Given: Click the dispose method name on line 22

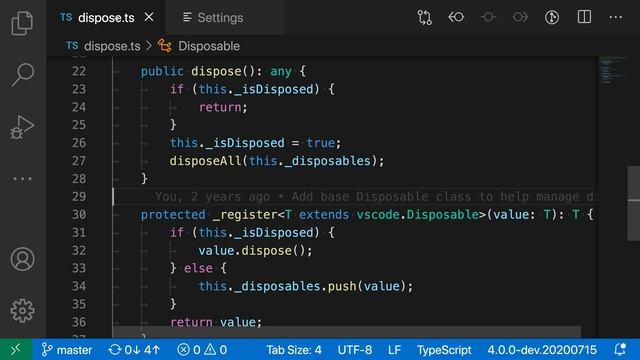Looking at the screenshot, I should click(x=216, y=71).
